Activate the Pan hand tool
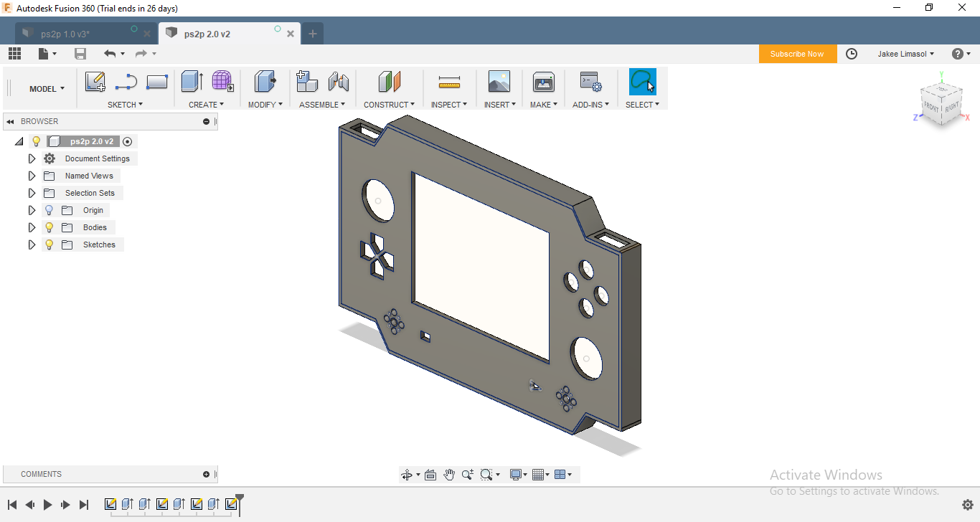980x522 pixels. click(449, 475)
